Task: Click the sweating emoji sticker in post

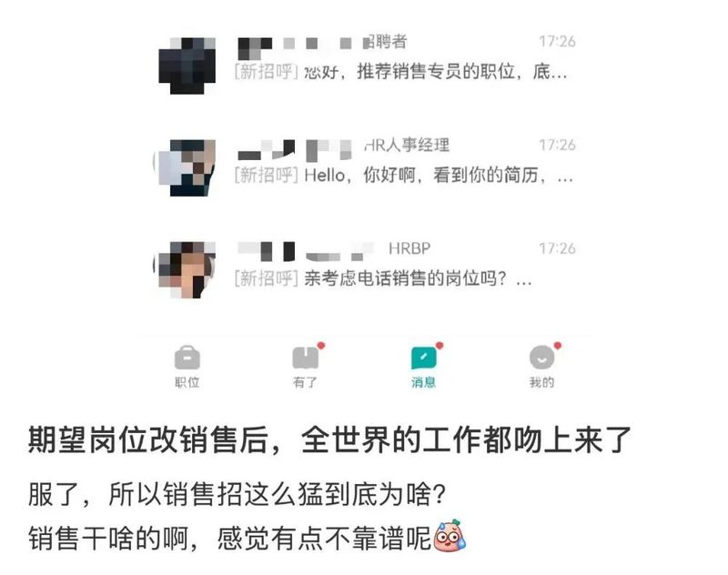Action: 450,536
